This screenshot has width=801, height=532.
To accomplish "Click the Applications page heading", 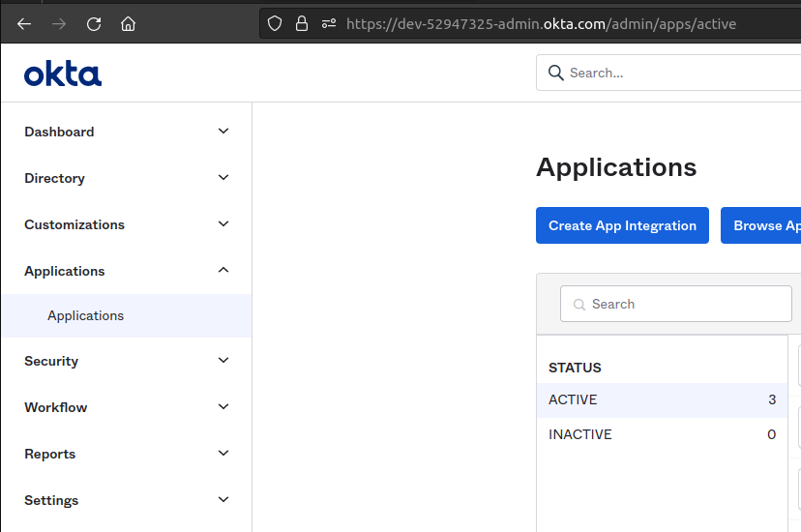I will pyautogui.click(x=616, y=167).
